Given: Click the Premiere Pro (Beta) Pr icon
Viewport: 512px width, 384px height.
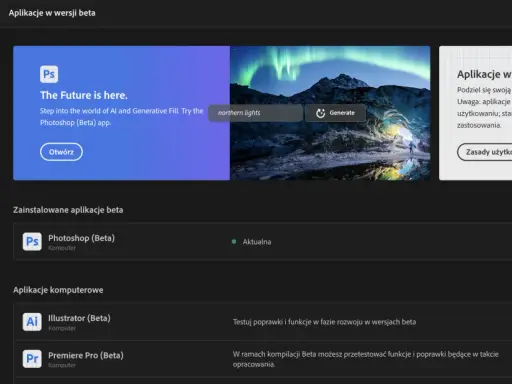Looking at the screenshot, I should pos(32,359).
